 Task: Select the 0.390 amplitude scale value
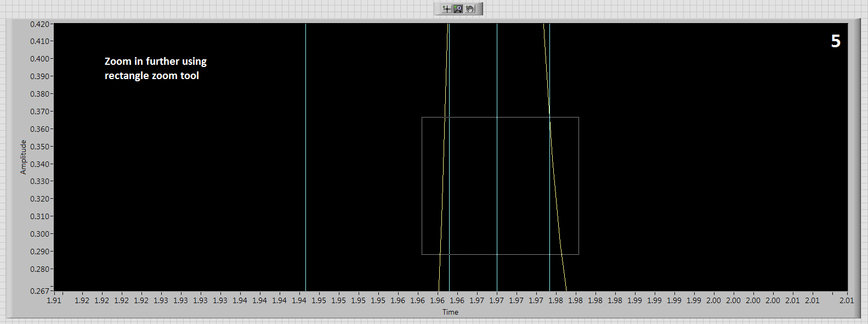click(x=39, y=76)
